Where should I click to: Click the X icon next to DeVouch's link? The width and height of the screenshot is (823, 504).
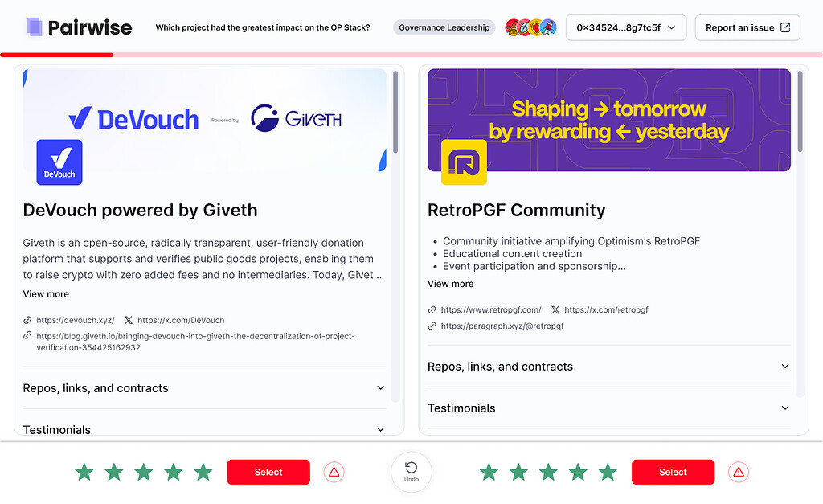(x=129, y=320)
